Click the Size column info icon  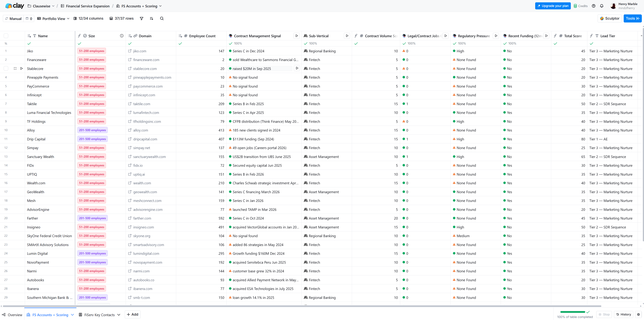click(122, 36)
